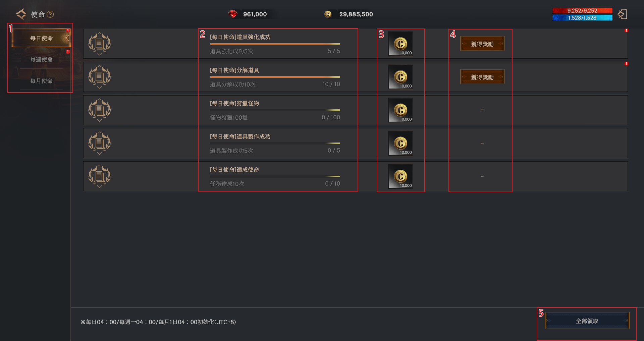
Task: Click the coin reward icon for 道具強化成功
Action: click(x=400, y=44)
